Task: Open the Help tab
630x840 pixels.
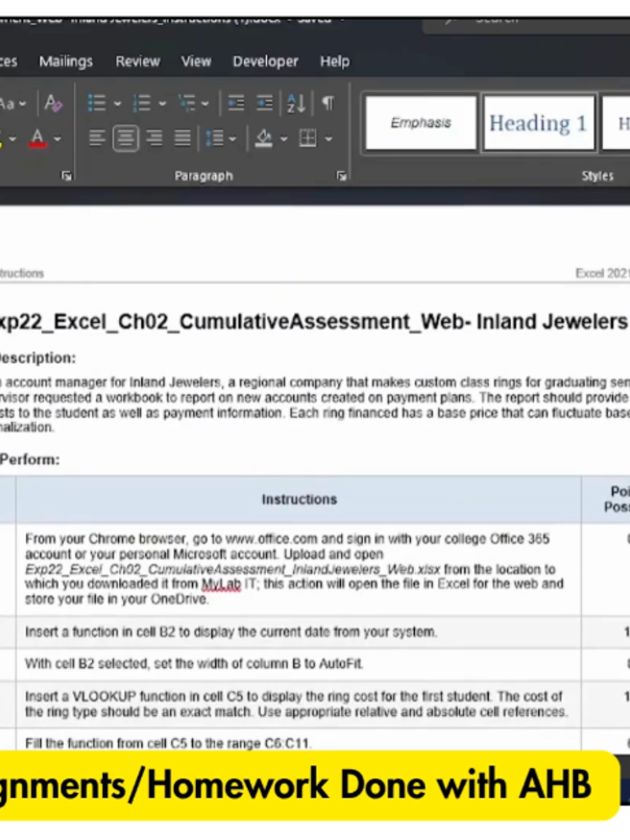Action: pyautogui.click(x=334, y=62)
